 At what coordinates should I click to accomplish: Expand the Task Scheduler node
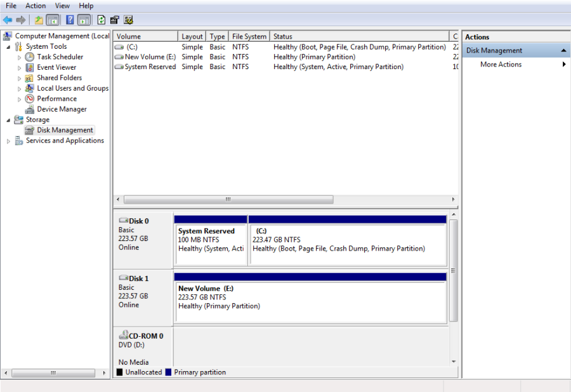(20, 56)
